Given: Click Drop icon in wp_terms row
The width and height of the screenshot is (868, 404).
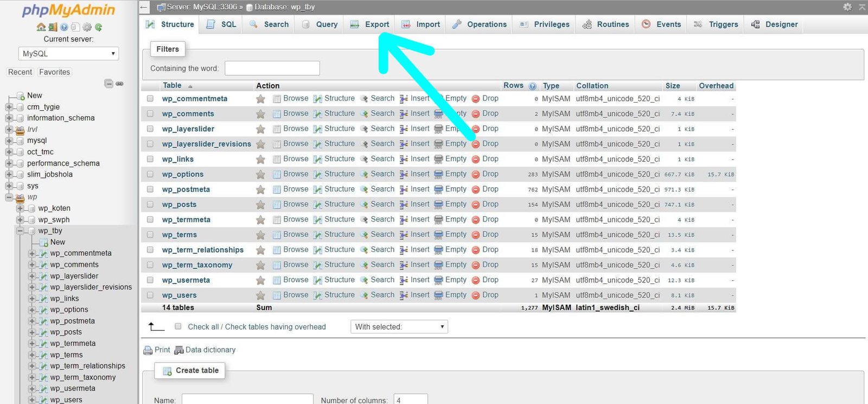Looking at the screenshot, I should (476, 235).
